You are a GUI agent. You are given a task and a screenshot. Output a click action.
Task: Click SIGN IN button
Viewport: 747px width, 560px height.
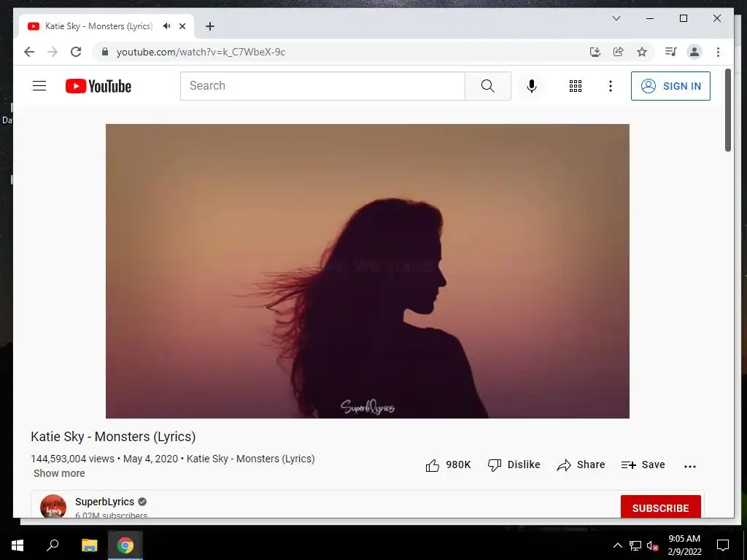coord(670,86)
